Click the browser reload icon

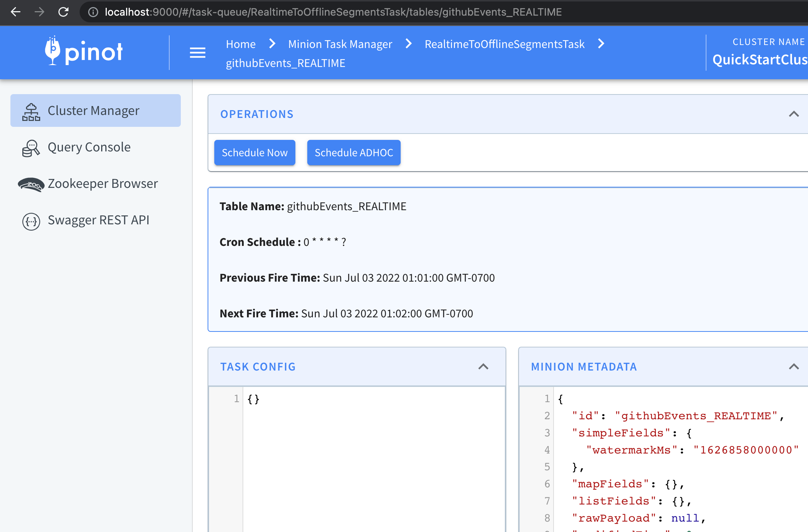(x=64, y=12)
